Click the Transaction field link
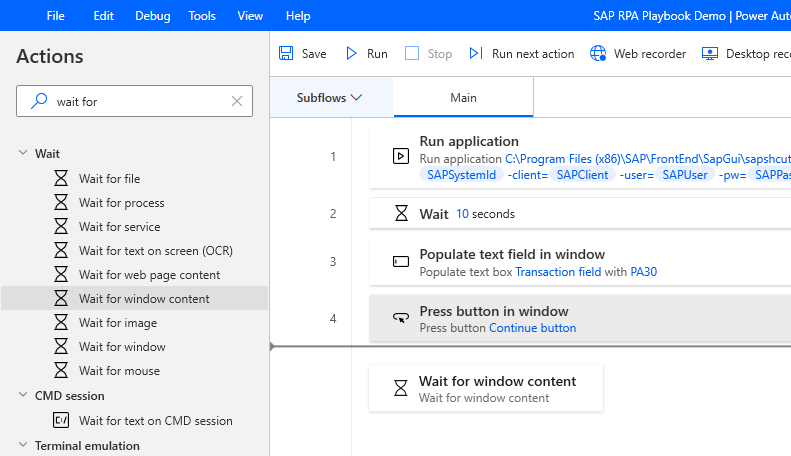This screenshot has height=456, width=791. click(558, 272)
